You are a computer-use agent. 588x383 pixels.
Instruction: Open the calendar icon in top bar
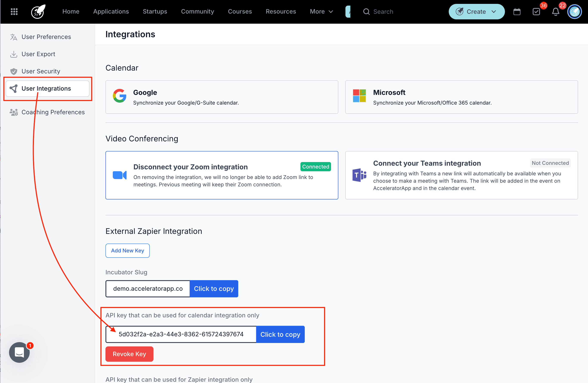point(517,12)
